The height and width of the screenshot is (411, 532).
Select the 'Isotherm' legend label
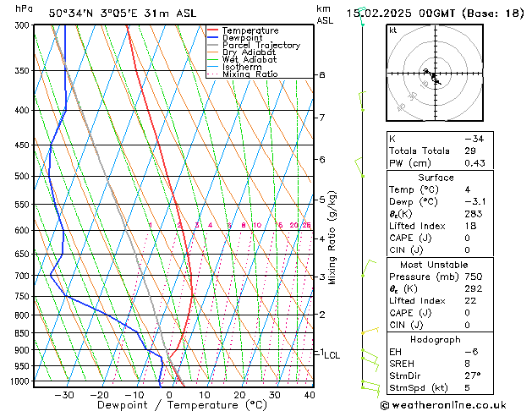coord(242,67)
